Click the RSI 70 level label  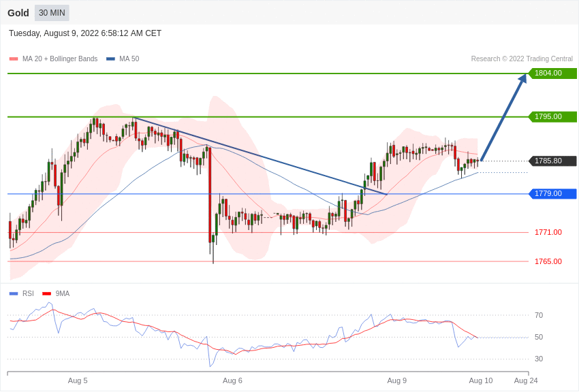pyautogui.click(x=539, y=315)
